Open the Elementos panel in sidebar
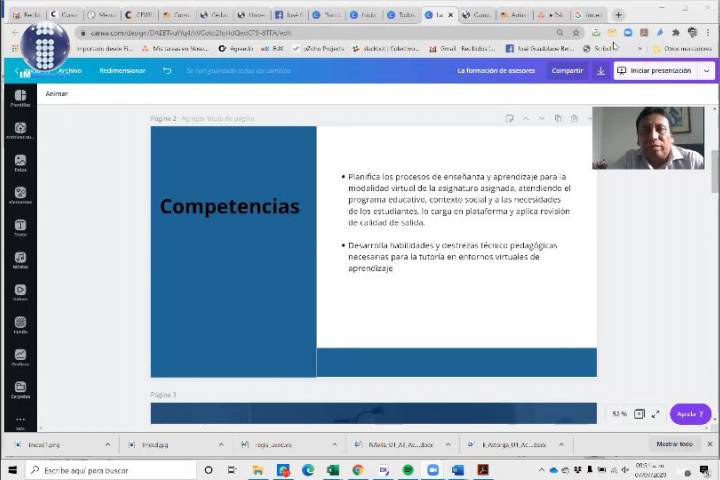720x480 pixels. pos(20,195)
